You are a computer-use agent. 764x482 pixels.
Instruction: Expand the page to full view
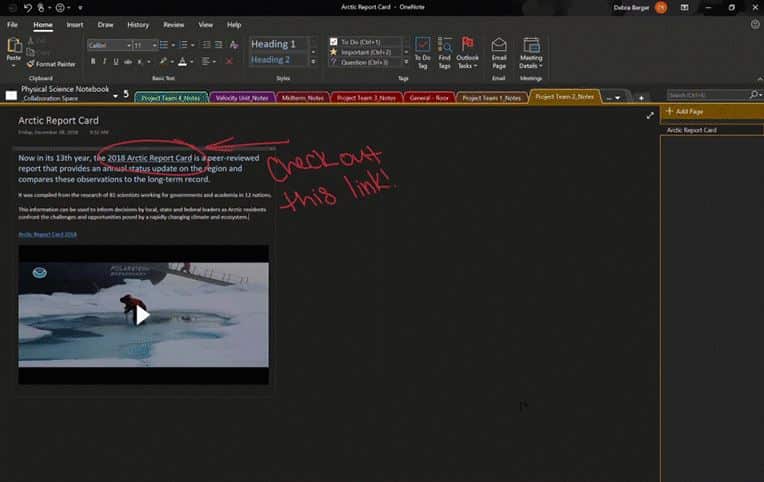(x=650, y=116)
